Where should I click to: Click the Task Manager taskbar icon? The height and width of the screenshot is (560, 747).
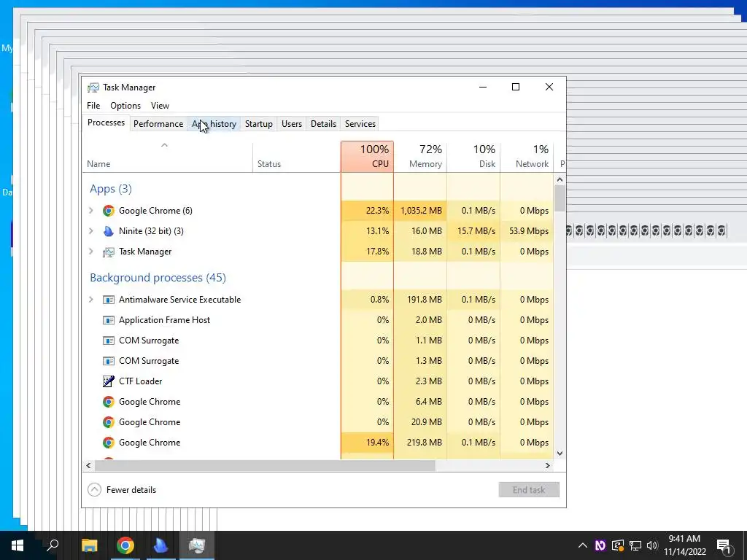[197, 545]
